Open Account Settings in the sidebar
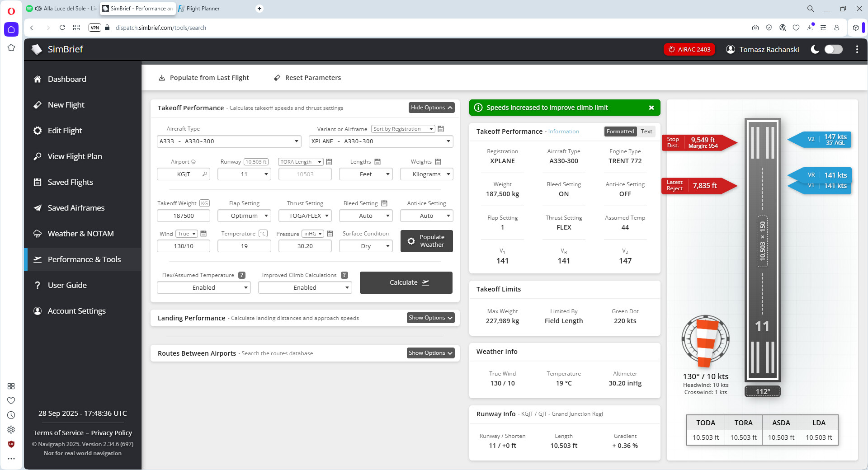Screen dimensions: 868x470 pyautogui.click(x=83, y=311)
